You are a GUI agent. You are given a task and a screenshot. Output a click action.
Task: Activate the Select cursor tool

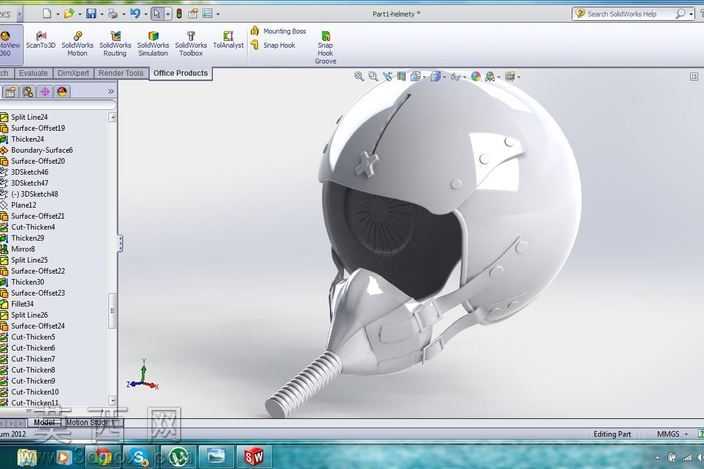point(157,13)
